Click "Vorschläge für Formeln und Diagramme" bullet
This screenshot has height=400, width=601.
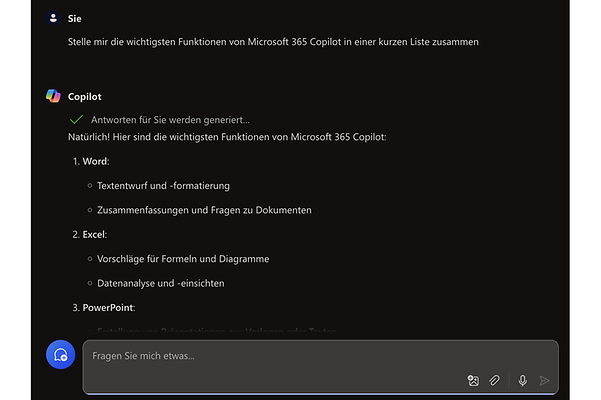[183, 259]
